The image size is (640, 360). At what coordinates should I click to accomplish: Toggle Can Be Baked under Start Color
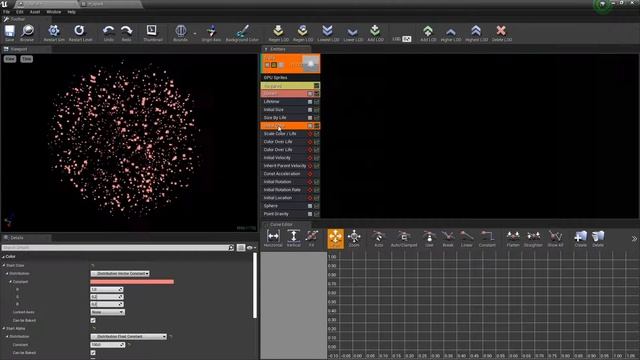click(93, 320)
